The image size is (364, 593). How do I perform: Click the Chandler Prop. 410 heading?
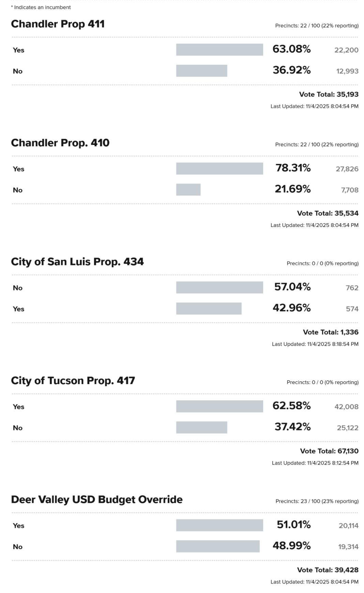pyautogui.click(x=60, y=143)
